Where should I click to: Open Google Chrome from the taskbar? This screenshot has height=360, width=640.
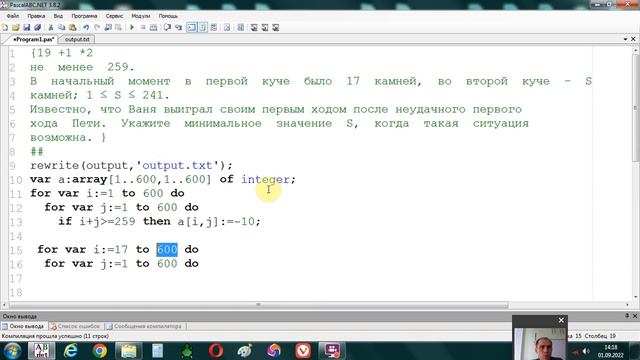[100, 351]
